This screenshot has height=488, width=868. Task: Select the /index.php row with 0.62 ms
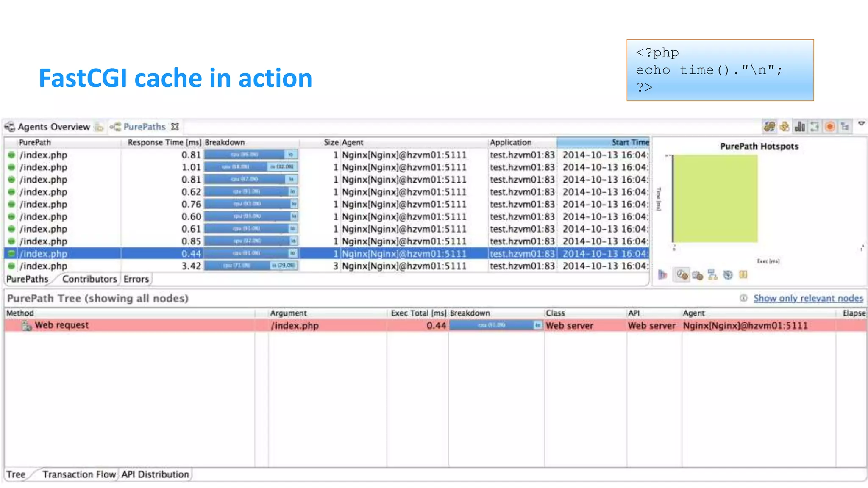click(x=326, y=192)
